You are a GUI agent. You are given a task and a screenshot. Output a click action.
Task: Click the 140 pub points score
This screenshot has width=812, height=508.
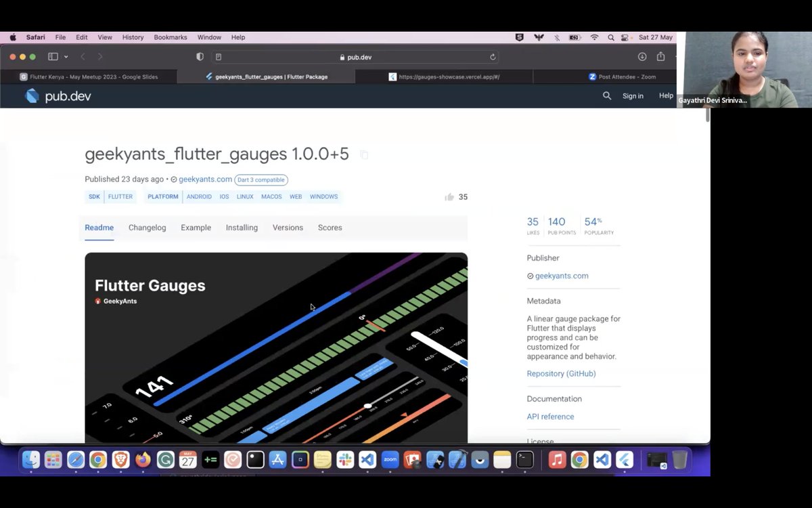[x=562, y=226]
